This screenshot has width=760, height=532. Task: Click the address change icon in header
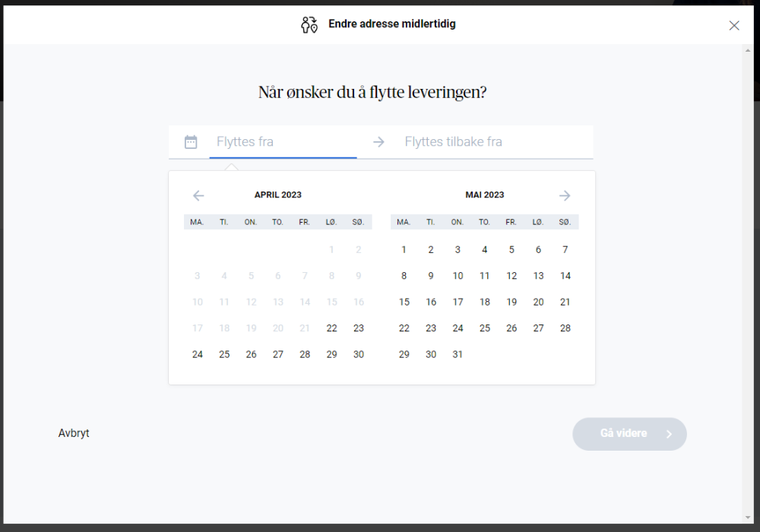coord(309,24)
